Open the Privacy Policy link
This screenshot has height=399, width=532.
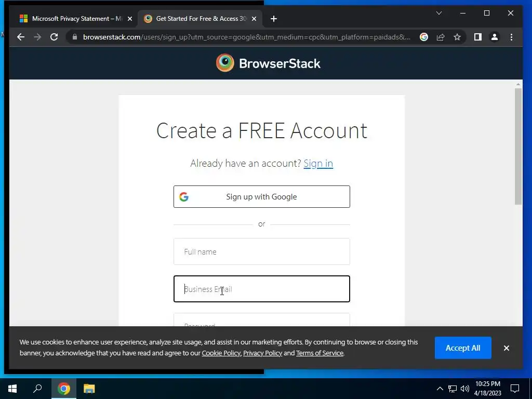coord(262,353)
